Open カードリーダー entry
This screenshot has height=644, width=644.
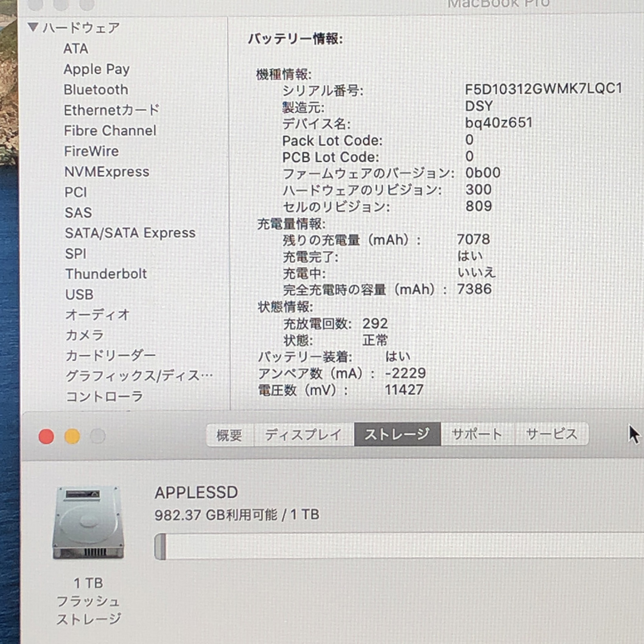(111, 355)
